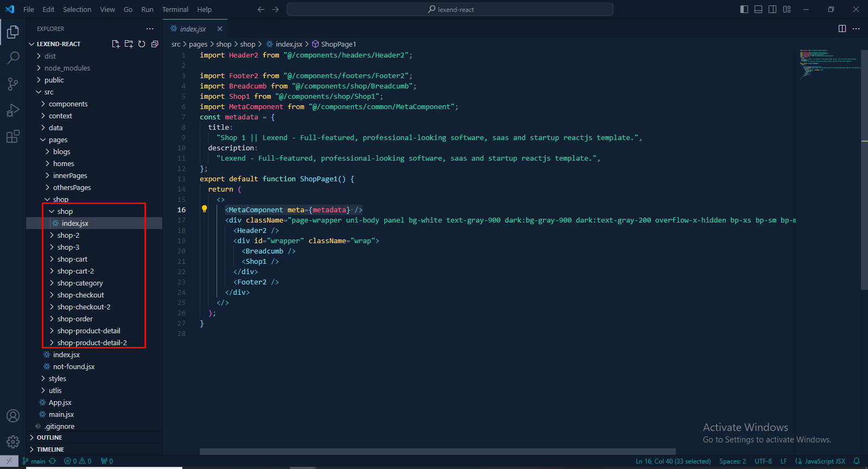Click the horizontal scrollbar of the editor

438,451
